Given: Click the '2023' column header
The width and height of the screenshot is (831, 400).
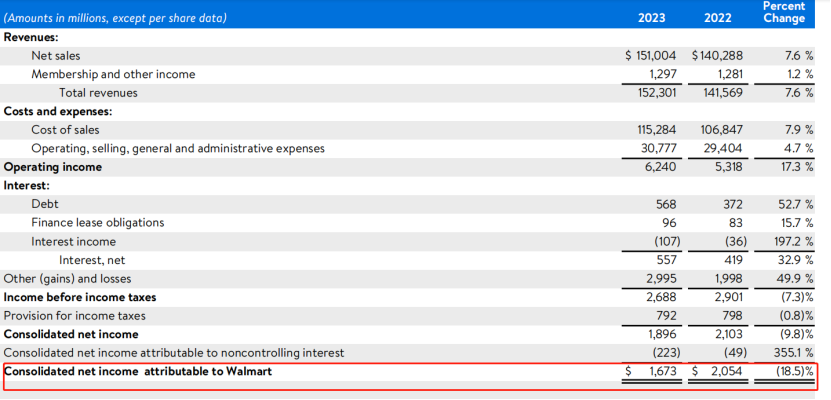Looking at the screenshot, I should click(x=652, y=18).
